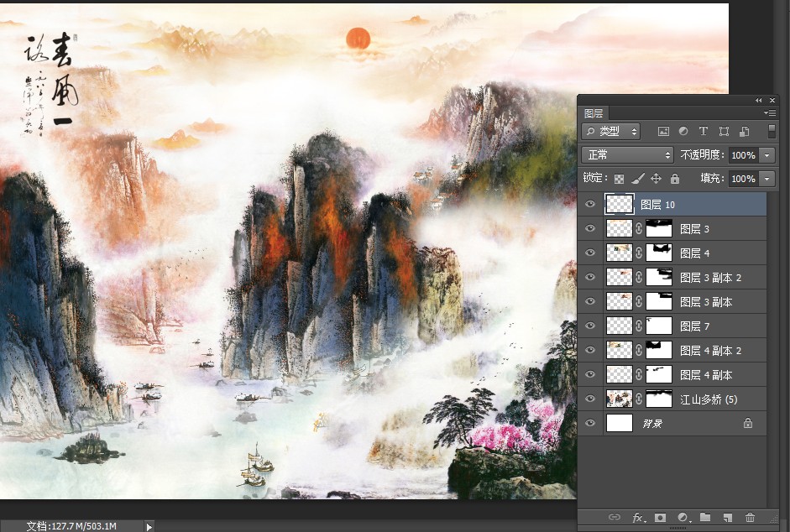Toggle the layer filtering on/off switch

[x=772, y=131]
